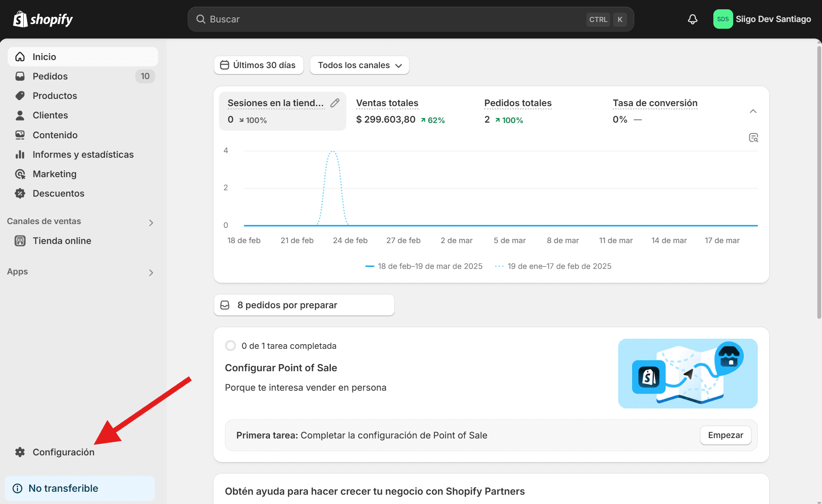Click the Configuración gear icon
Image resolution: width=822 pixels, height=504 pixels.
click(x=20, y=452)
